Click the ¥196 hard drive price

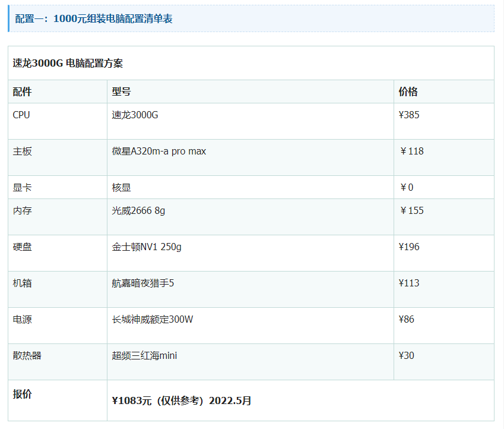(409, 247)
